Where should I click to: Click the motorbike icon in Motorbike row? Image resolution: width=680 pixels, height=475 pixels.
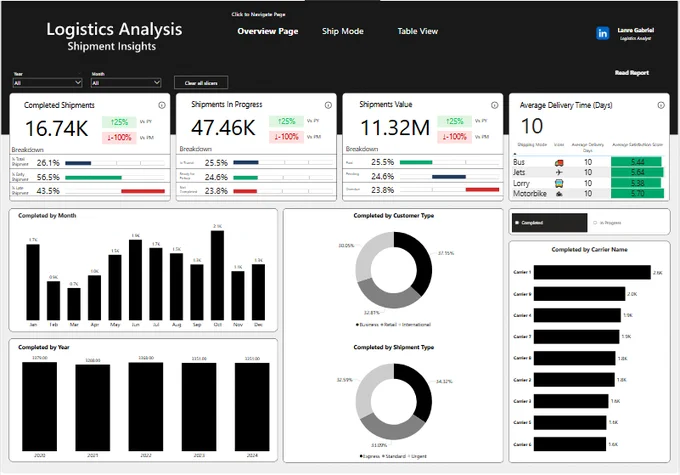point(559,194)
